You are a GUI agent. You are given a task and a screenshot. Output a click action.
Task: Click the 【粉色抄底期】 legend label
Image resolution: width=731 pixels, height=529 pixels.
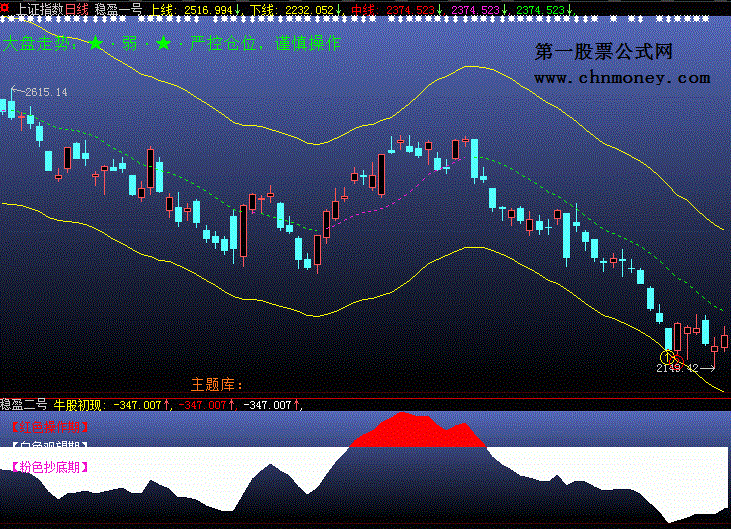pos(49,467)
